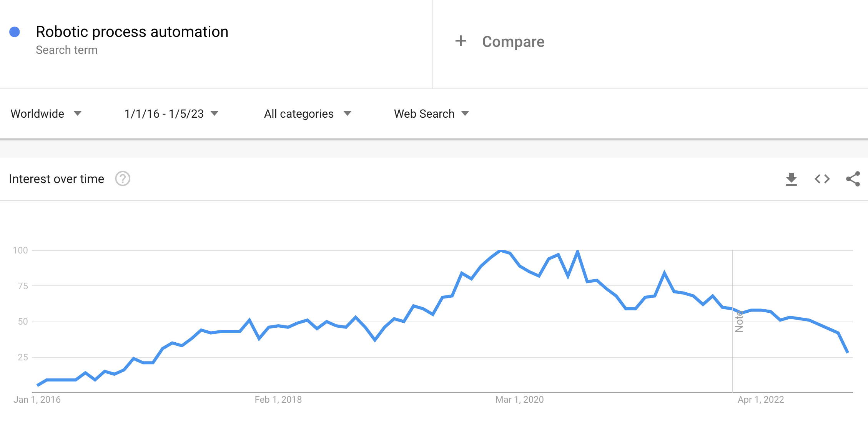Expand the All categories dropdown
Image resolution: width=868 pixels, height=430 pixels.
[x=308, y=113]
